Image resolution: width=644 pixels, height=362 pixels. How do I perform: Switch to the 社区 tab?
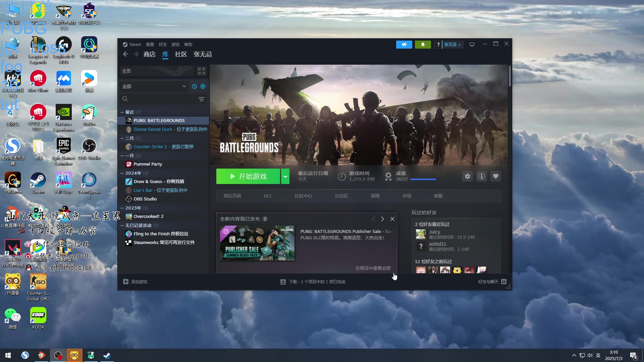[x=181, y=54]
